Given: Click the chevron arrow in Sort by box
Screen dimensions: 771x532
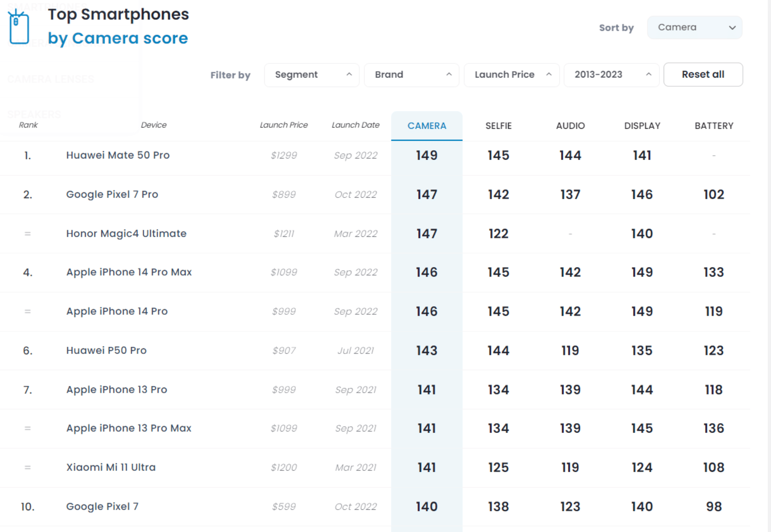Looking at the screenshot, I should [x=732, y=27].
